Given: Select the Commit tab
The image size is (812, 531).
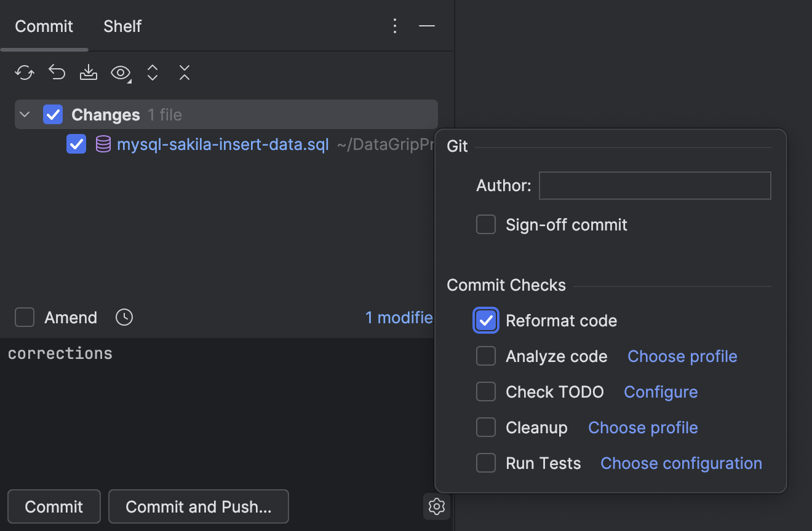Looking at the screenshot, I should tap(44, 26).
